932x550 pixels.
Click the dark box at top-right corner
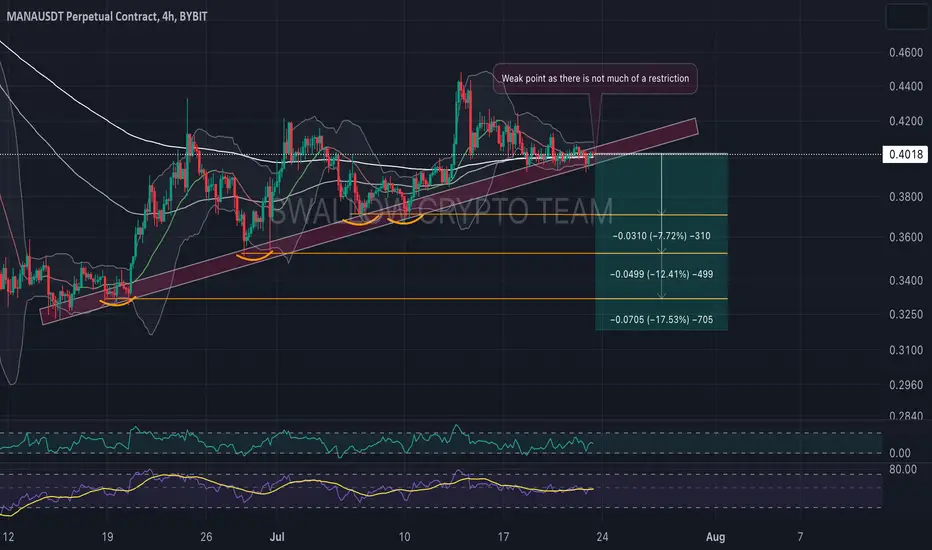(907, 17)
